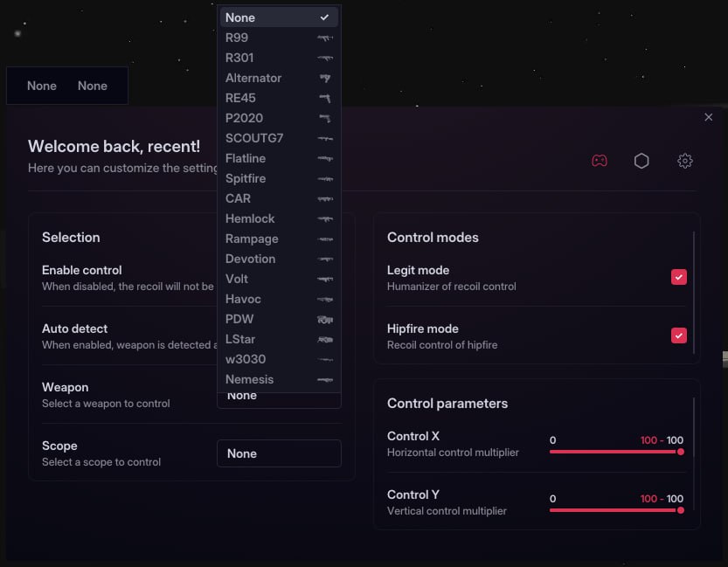Click the Flatline rifle icon

pyautogui.click(x=324, y=158)
